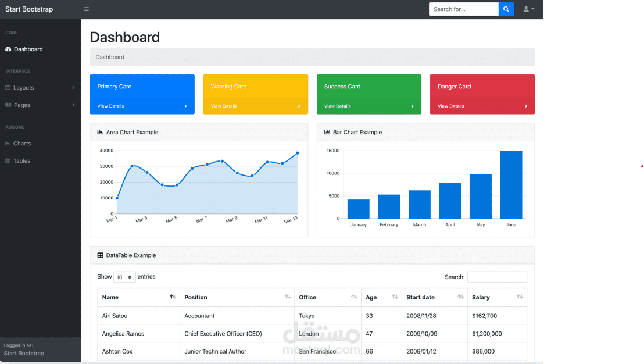Screen dimensions: 644x364
Task: Click the arrow on the Danger Card footer
Action: (x=525, y=106)
